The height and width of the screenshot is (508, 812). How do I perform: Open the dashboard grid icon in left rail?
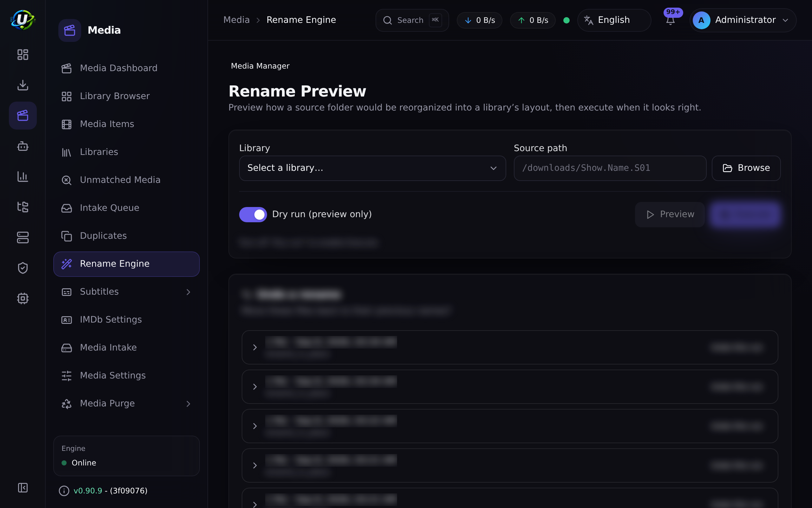(x=23, y=54)
